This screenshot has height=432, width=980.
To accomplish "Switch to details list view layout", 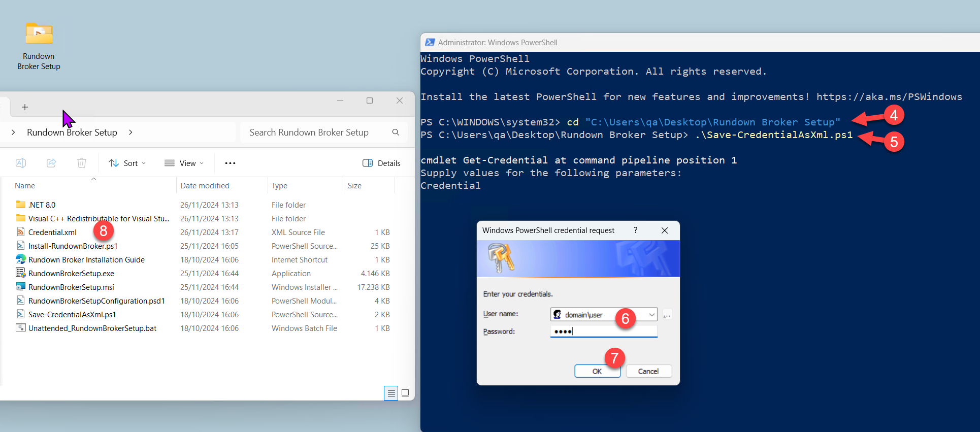I will coord(390,393).
